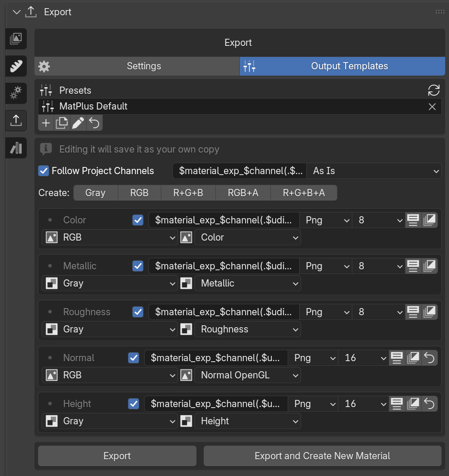Open the image library sidebar tab

click(16, 39)
